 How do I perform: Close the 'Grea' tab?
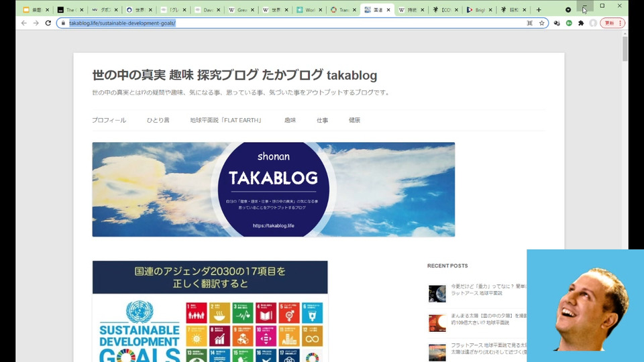click(x=252, y=9)
